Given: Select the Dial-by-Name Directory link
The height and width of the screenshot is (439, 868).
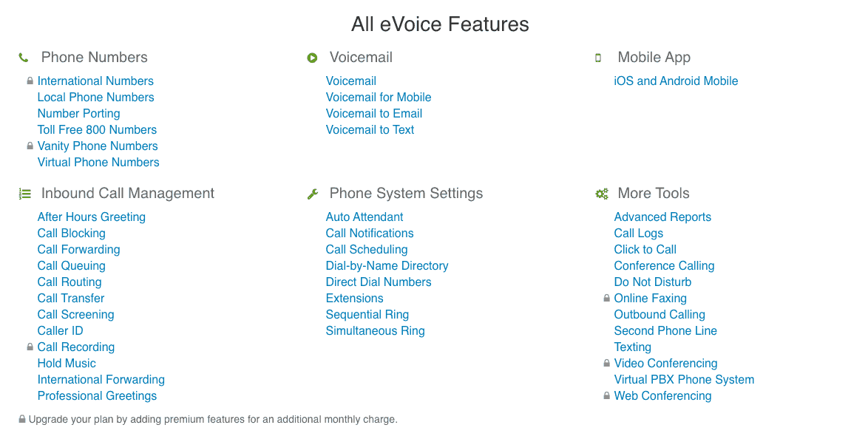Looking at the screenshot, I should click(x=387, y=265).
